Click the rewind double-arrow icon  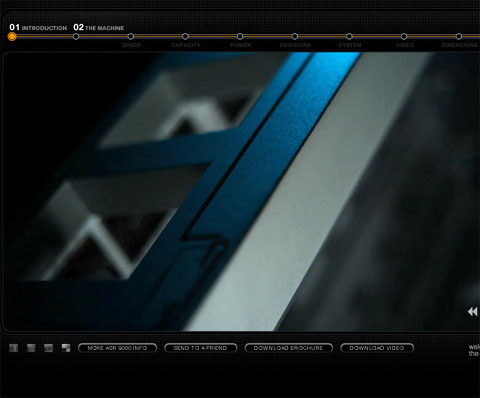tap(472, 312)
